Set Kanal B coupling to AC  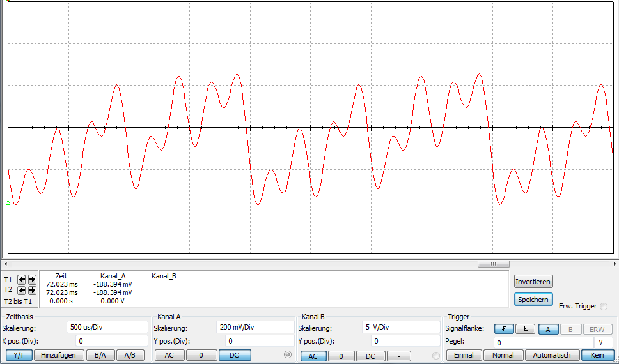(313, 356)
